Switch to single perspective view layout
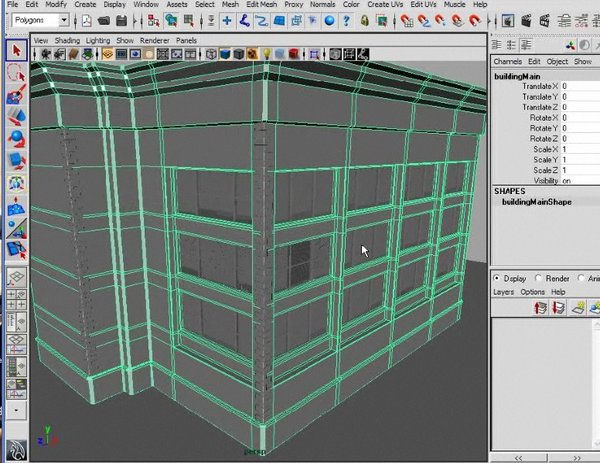Screen dimensions: 600x463 click(x=15, y=277)
